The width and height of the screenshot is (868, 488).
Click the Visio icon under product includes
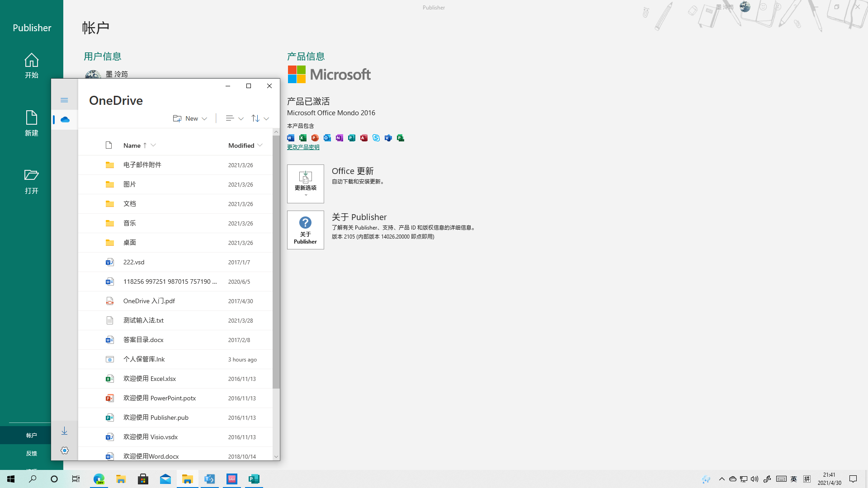point(388,138)
